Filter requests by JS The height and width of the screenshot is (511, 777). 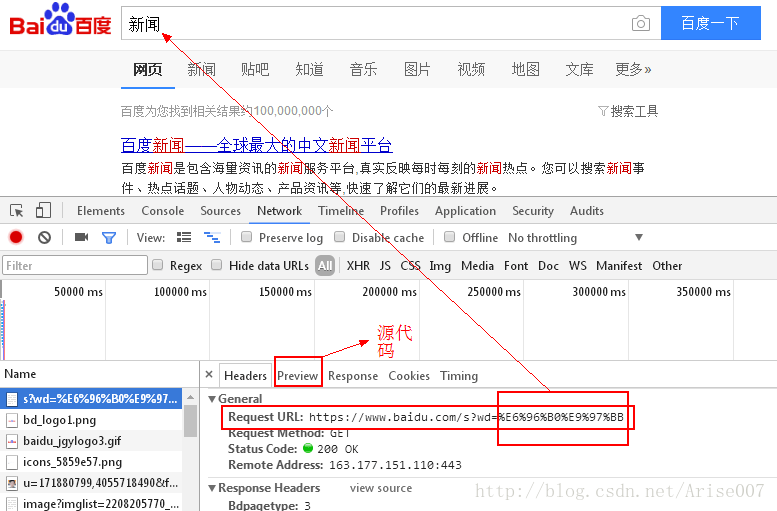click(x=385, y=266)
